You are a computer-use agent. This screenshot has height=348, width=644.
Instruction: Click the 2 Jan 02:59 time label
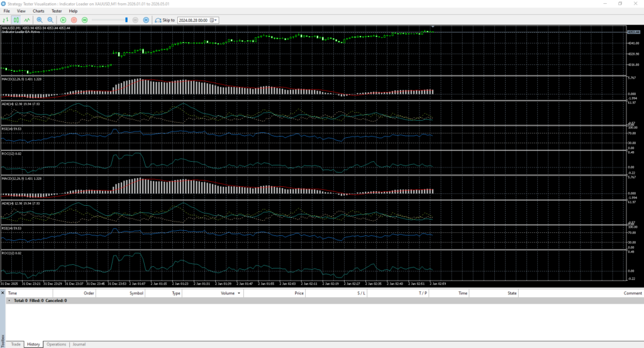click(x=438, y=284)
